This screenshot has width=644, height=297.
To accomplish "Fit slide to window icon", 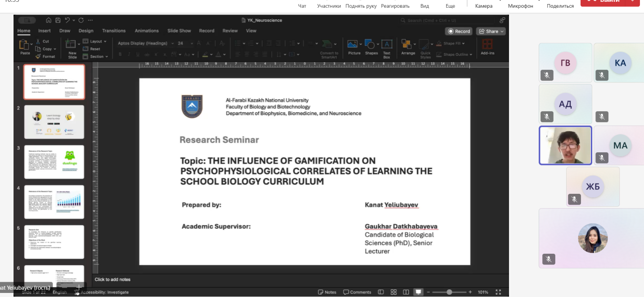I will [x=498, y=292].
